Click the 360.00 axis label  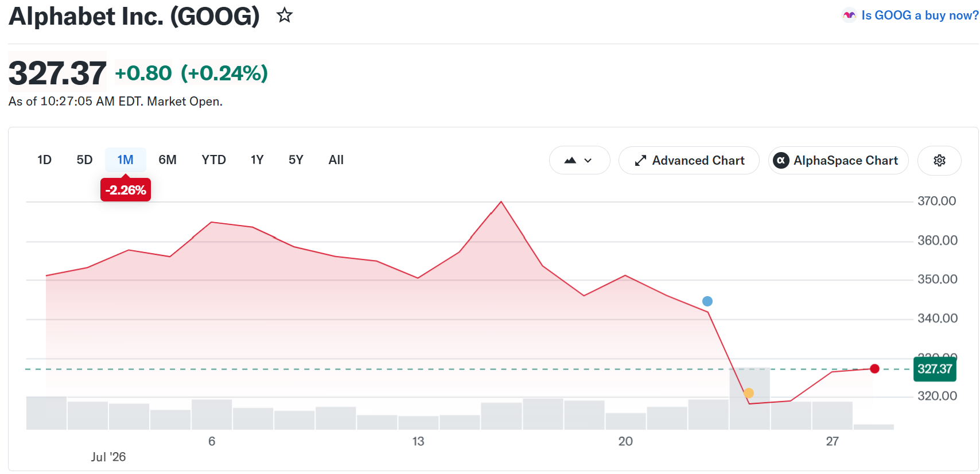(937, 240)
